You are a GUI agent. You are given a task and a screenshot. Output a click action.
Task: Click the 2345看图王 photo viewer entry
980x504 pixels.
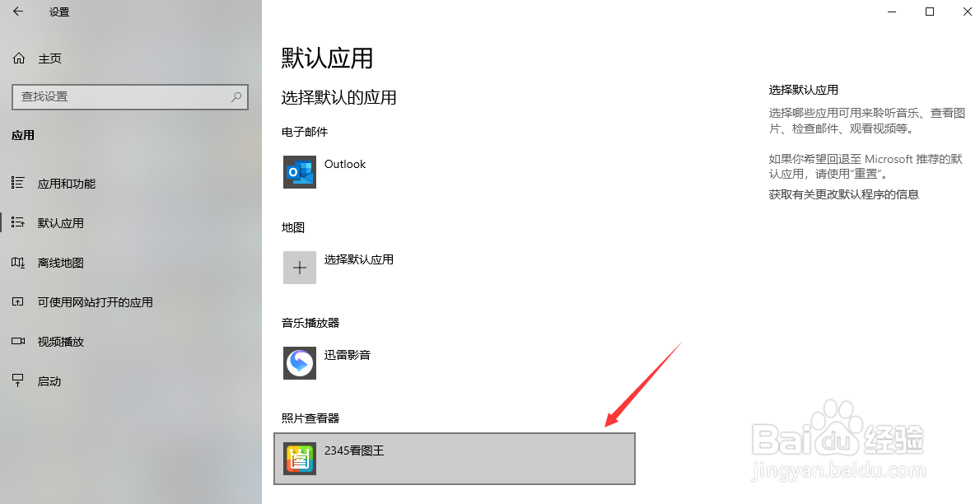(x=455, y=459)
